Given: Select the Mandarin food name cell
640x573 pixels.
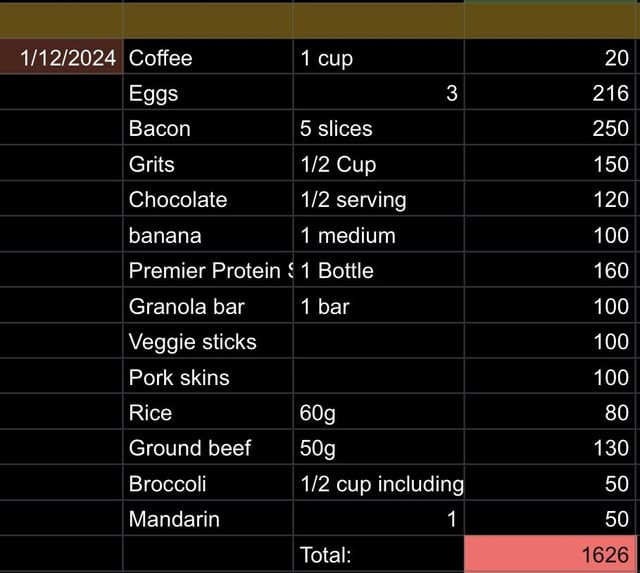Looking at the screenshot, I should coord(208,518).
